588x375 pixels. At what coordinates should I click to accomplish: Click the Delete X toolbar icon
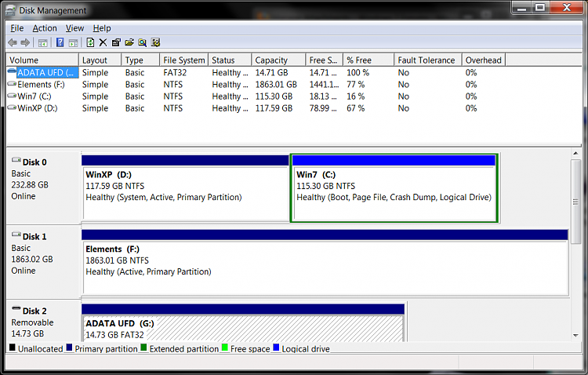click(103, 42)
